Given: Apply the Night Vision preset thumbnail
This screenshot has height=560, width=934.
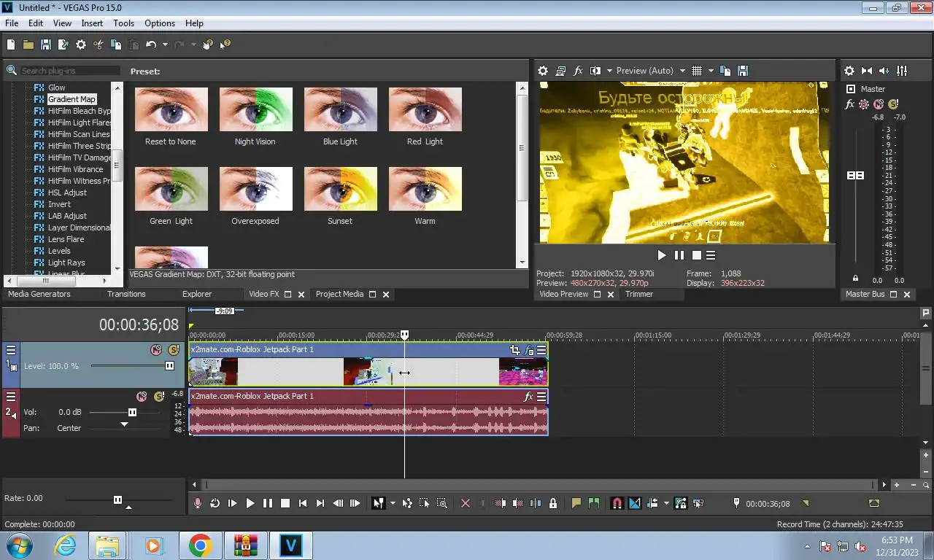Looking at the screenshot, I should point(255,109).
